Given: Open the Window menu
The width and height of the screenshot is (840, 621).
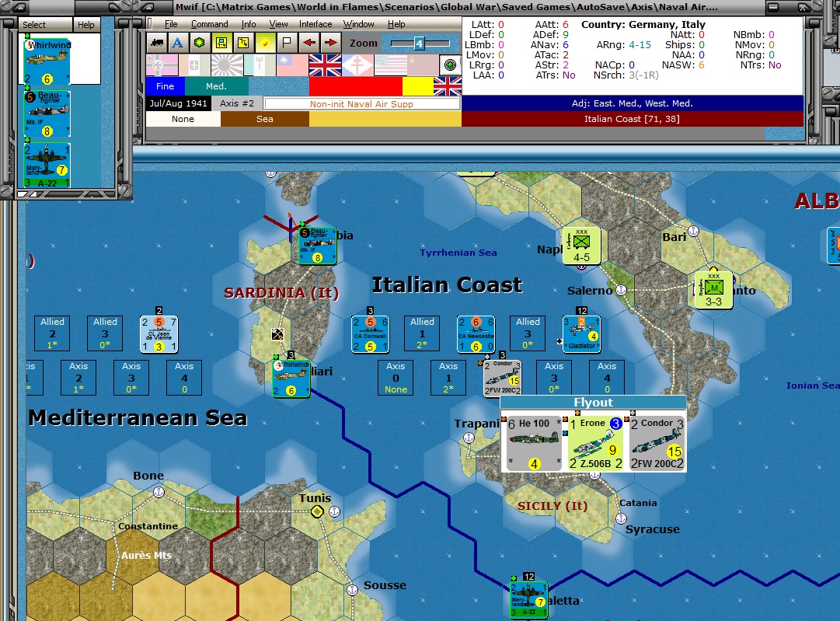Looking at the screenshot, I should click(x=358, y=24).
